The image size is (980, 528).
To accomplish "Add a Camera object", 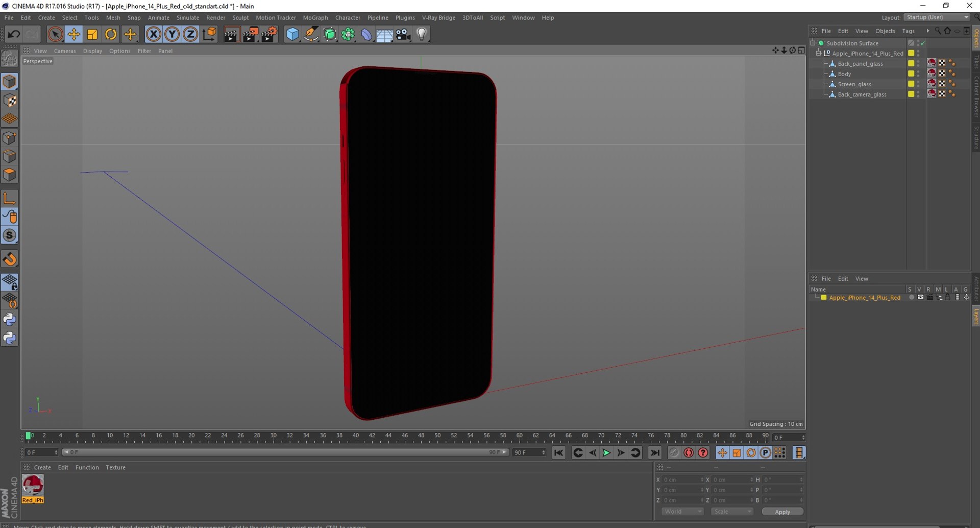I will tap(403, 34).
